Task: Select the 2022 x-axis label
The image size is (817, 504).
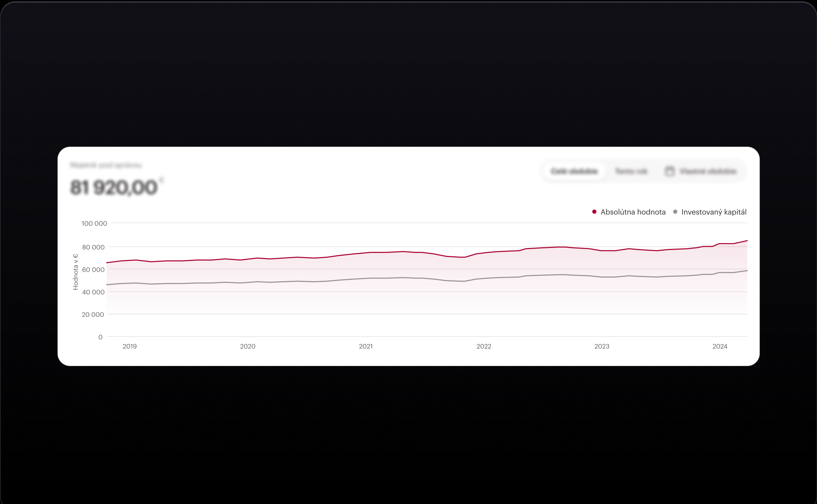Action: (484, 346)
